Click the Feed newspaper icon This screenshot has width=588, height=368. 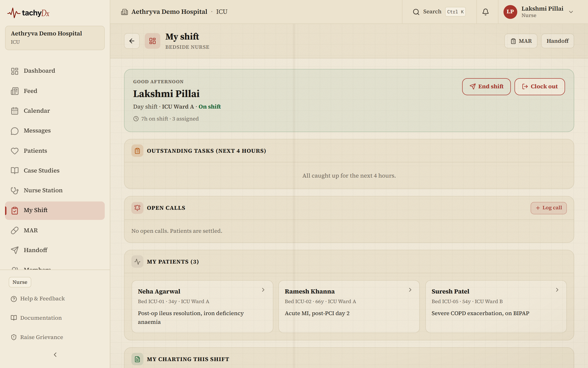click(15, 91)
